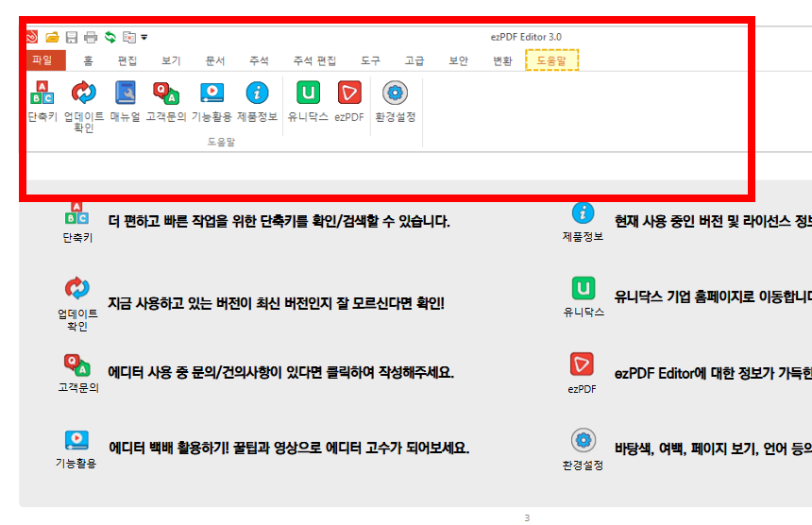Click text '에디터 백배 활용하기!'
The image size is (812, 525).
point(169,448)
